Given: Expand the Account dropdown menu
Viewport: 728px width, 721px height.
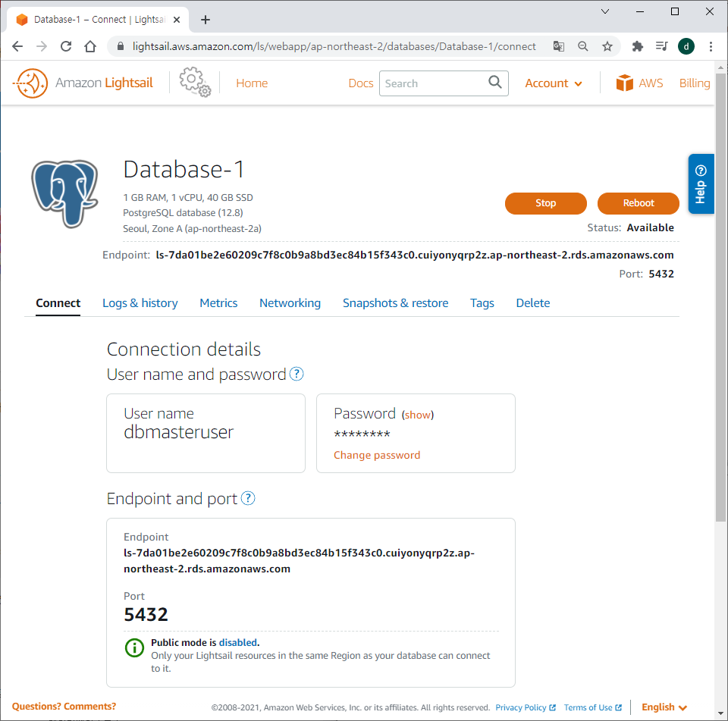Looking at the screenshot, I should coord(554,83).
